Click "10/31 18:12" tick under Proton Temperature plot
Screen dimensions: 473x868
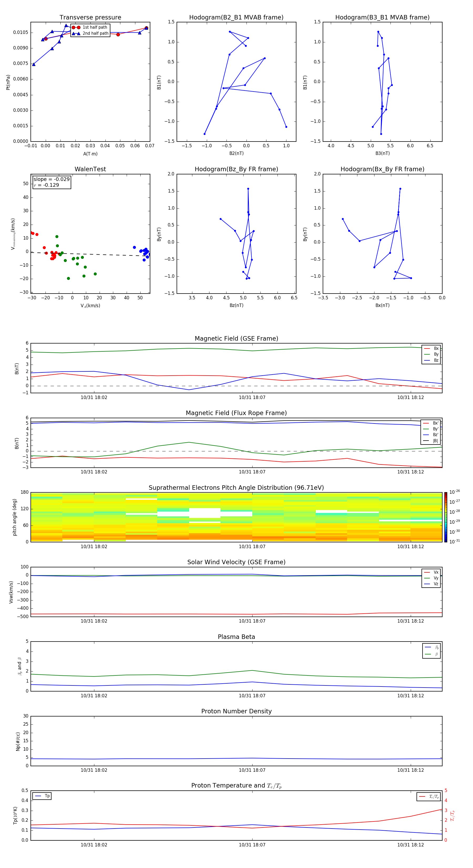410,845
